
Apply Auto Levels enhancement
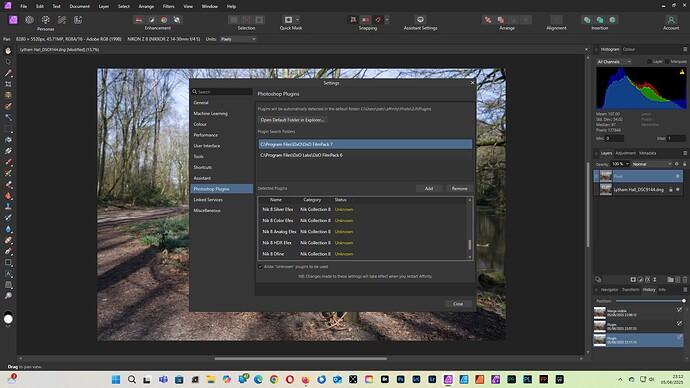[139, 20]
